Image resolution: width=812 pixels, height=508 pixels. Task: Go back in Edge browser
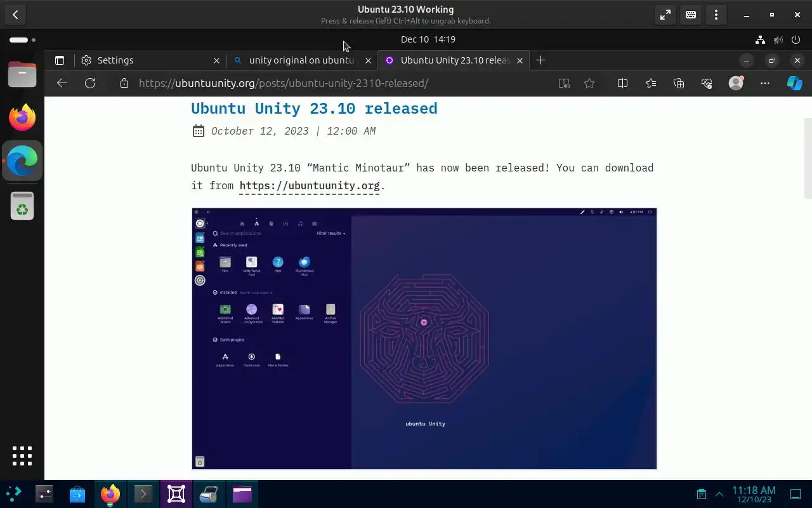click(x=62, y=83)
